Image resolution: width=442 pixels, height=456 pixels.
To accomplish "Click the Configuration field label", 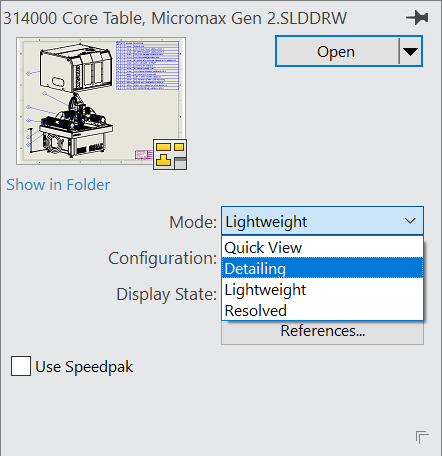I will tap(162, 258).
